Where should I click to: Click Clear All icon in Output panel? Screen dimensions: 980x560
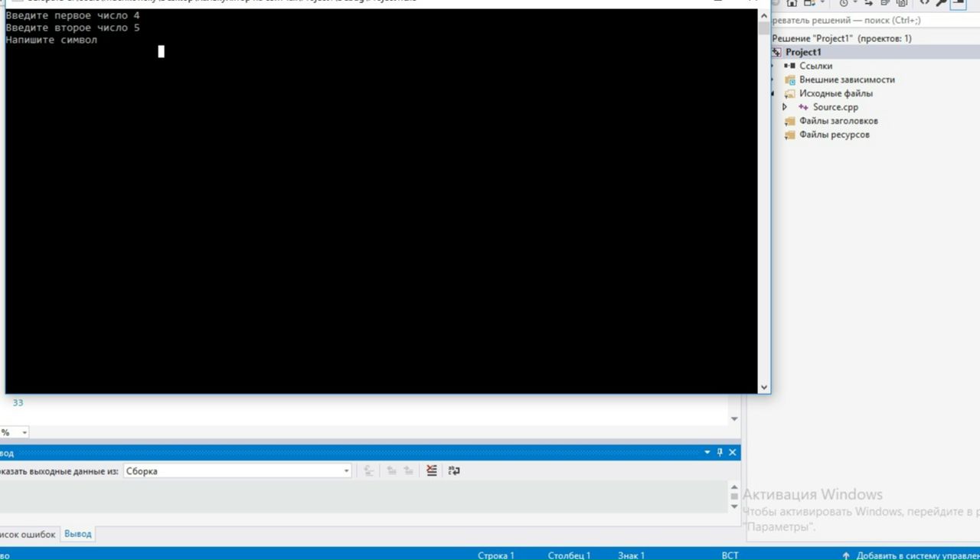pos(432,470)
